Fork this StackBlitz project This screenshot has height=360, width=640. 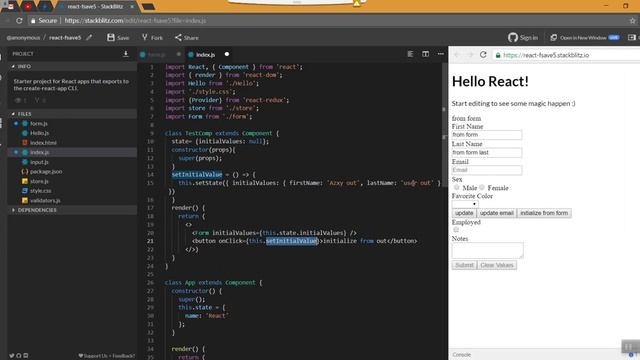pos(152,38)
